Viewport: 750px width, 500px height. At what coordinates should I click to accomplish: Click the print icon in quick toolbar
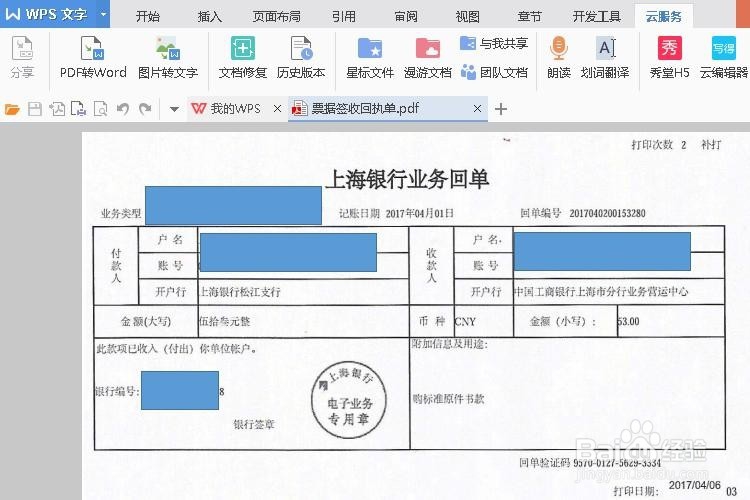[78, 109]
